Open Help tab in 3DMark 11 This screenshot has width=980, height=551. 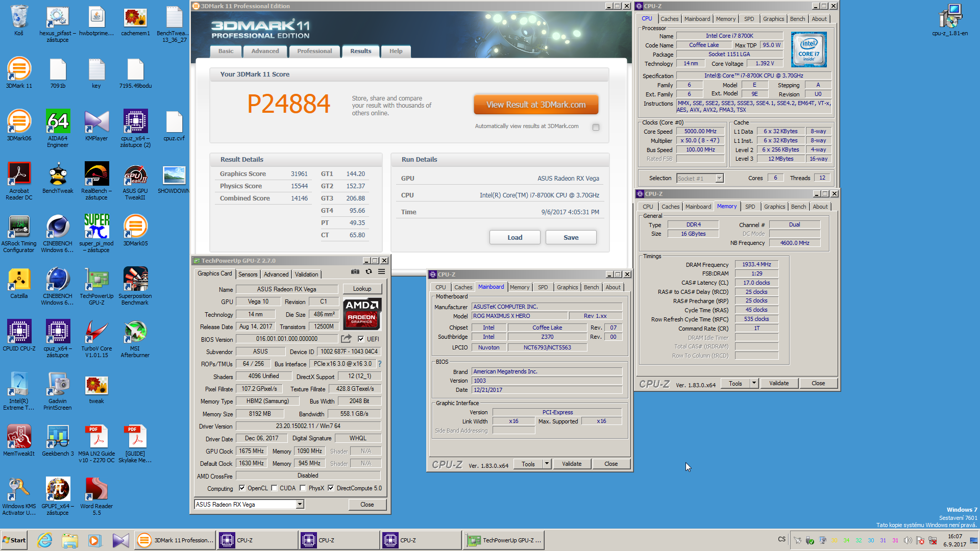(396, 51)
